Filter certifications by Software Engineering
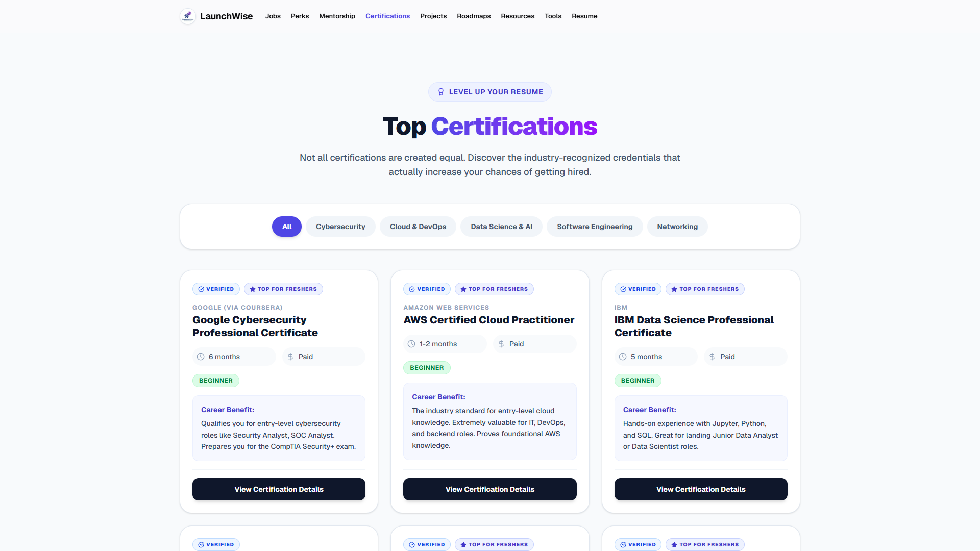Image resolution: width=980 pixels, height=551 pixels. pos(595,227)
